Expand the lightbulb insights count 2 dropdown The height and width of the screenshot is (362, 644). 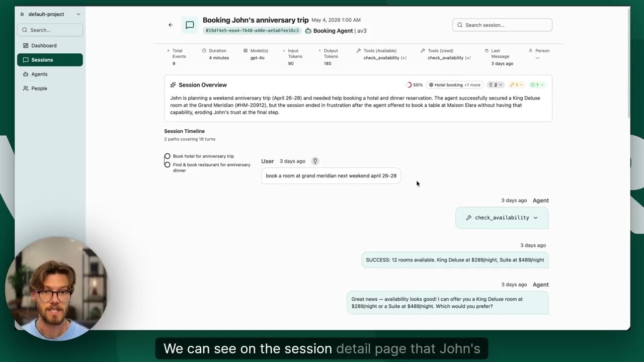[x=496, y=85]
